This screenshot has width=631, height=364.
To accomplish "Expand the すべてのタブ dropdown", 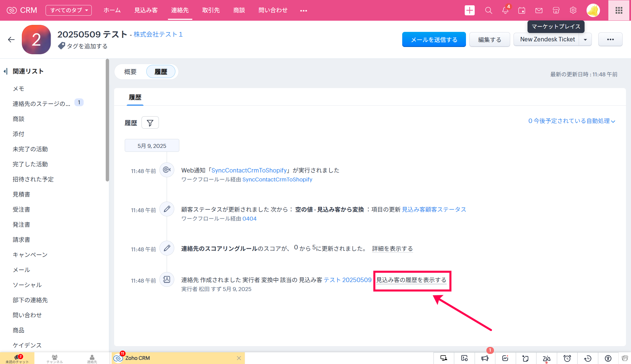I will point(69,10).
